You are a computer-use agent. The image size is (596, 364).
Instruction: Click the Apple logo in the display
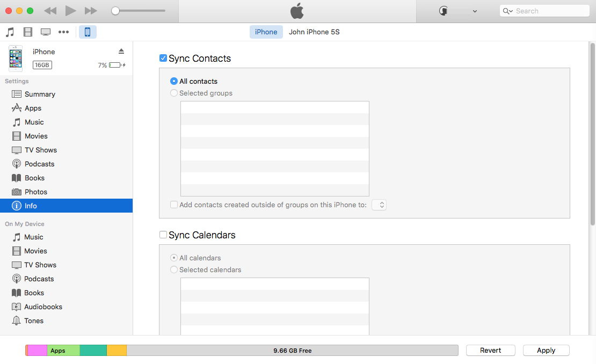tap(297, 11)
